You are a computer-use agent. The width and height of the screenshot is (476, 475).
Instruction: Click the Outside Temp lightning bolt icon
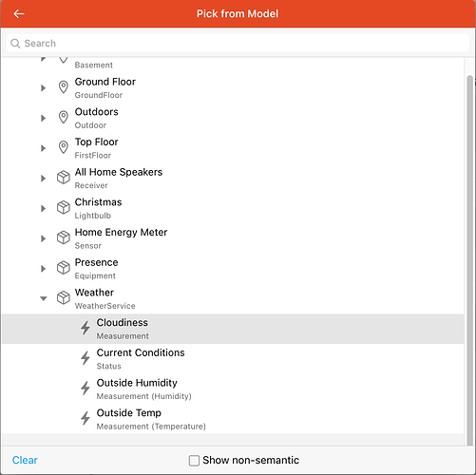tap(86, 418)
